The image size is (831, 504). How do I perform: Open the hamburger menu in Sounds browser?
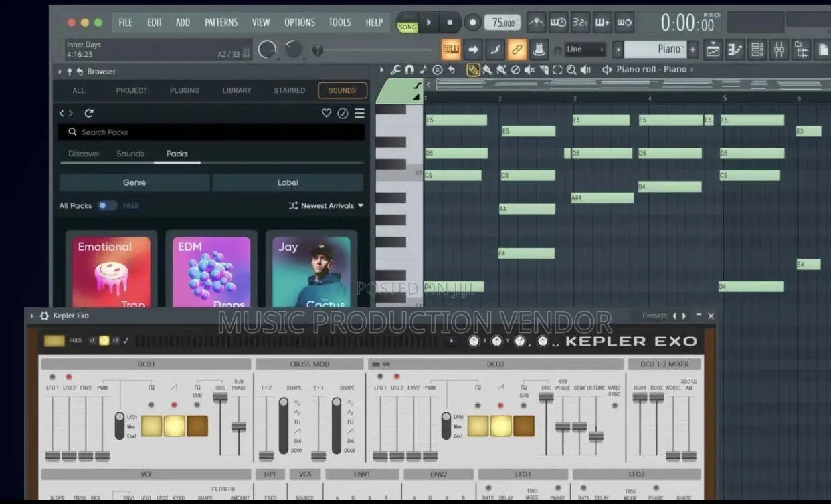359,113
